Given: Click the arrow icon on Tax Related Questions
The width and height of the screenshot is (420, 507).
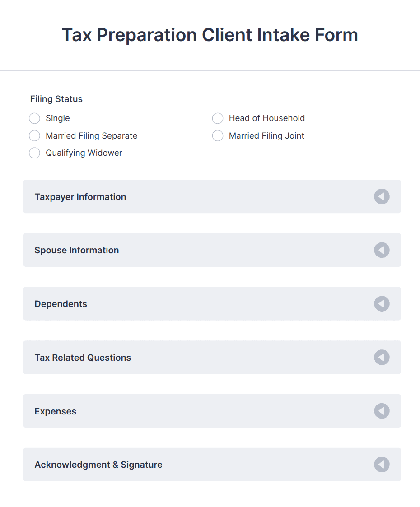Looking at the screenshot, I should pyautogui.click(x=382, y=357).
